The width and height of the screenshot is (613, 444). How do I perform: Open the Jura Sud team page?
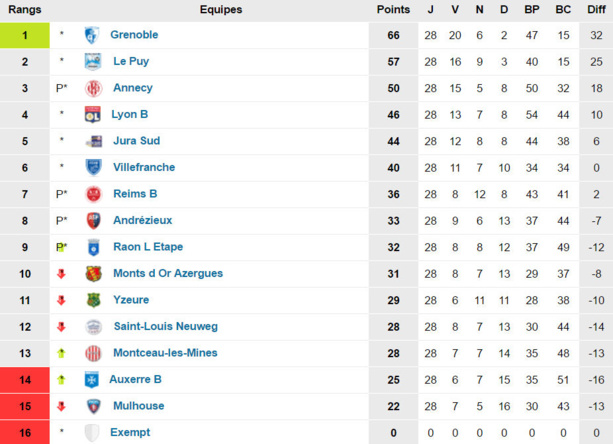pos(136,141)
